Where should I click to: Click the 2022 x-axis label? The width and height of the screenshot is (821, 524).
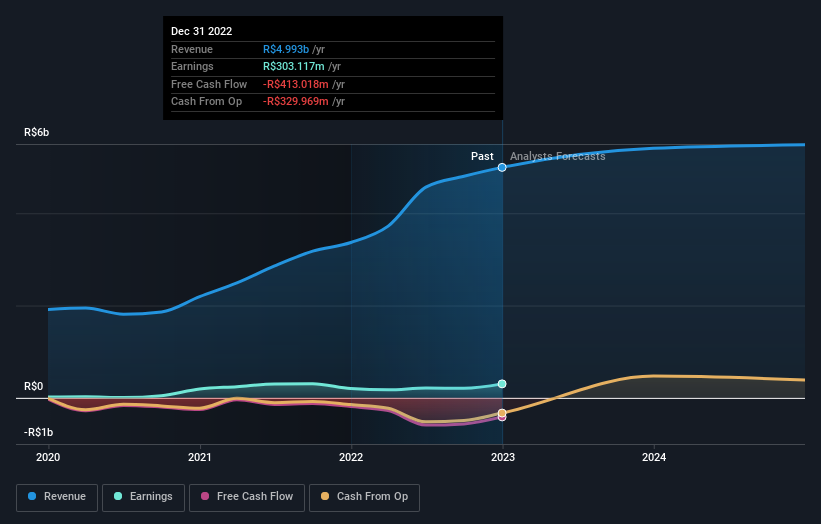coord(351,458)
